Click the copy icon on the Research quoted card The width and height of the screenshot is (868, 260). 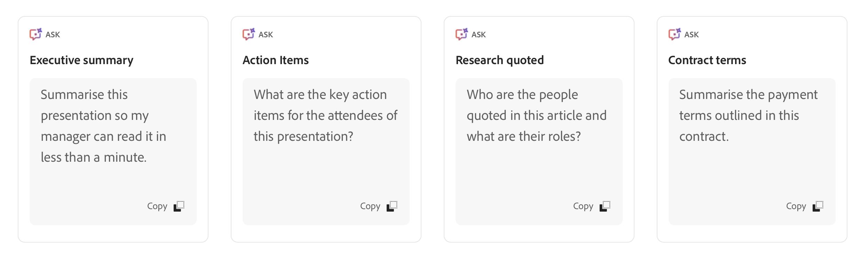click(605, 206)
